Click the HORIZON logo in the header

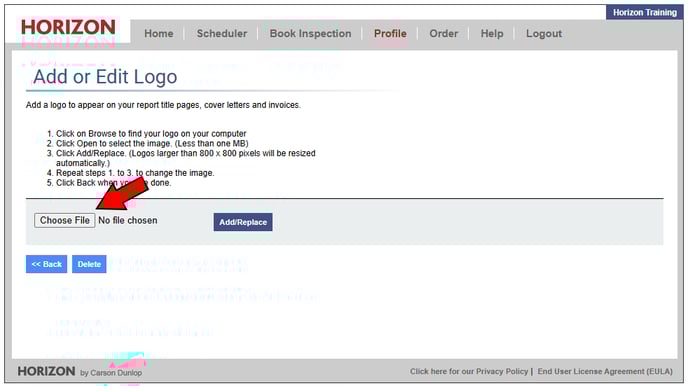68,27
